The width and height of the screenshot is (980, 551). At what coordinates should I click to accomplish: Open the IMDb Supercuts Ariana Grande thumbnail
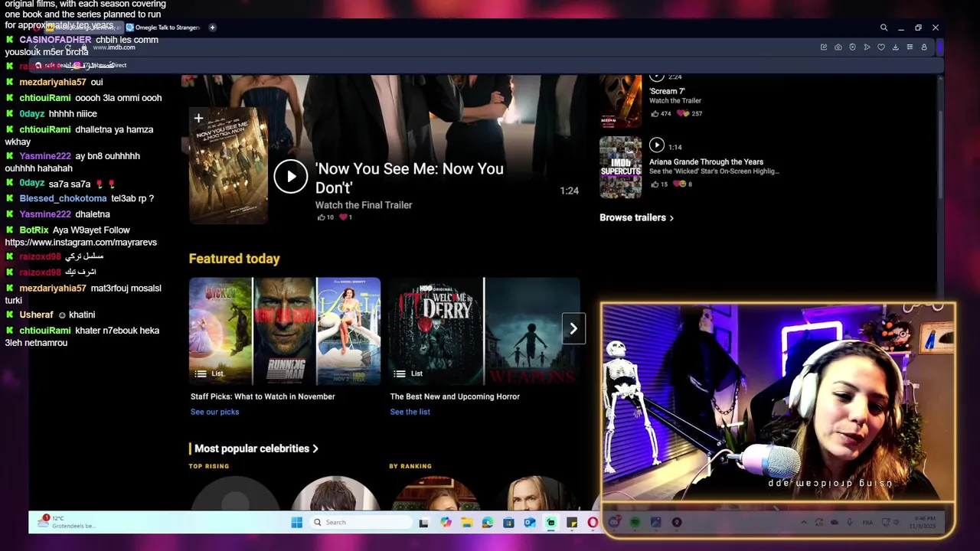[620, 168]
